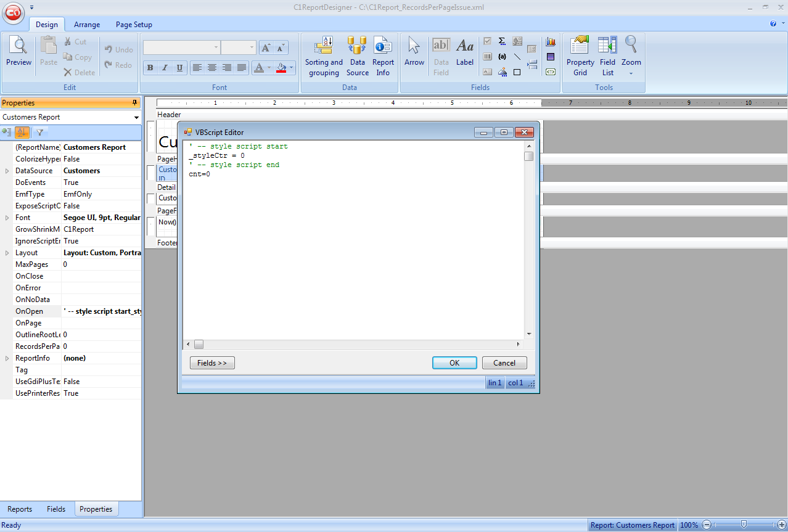This screenshot has height=532, width=788.
Task: Expand the ReportInfo property
Action: point(7,358)
